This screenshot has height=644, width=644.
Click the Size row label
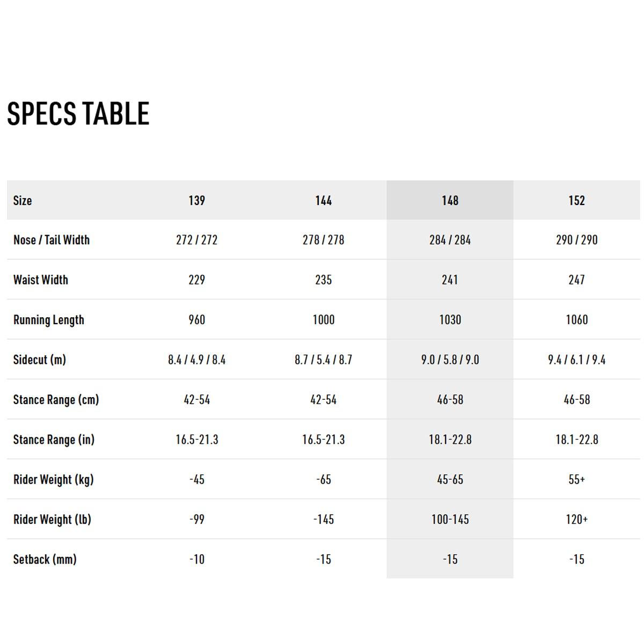23,201
